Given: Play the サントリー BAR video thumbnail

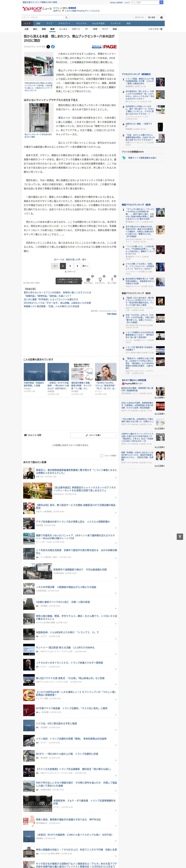Looking at the screenshot, I should pos(29,649).
